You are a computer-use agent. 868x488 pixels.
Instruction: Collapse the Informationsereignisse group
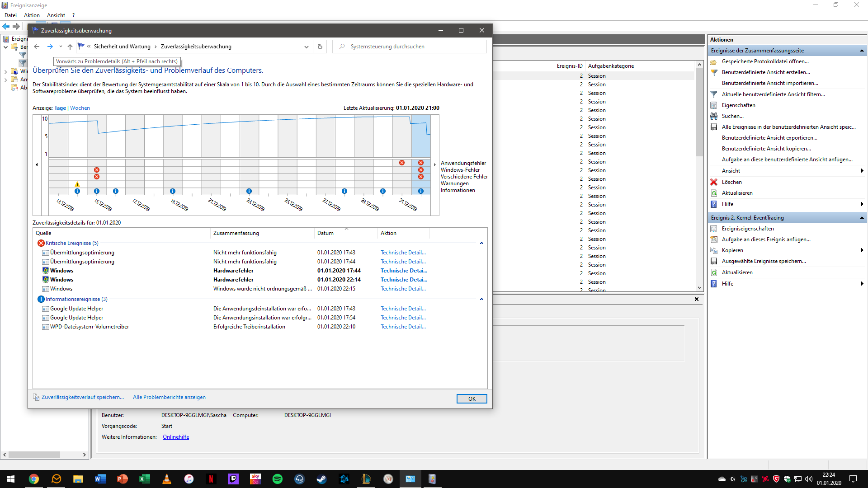tap(481, 299)
